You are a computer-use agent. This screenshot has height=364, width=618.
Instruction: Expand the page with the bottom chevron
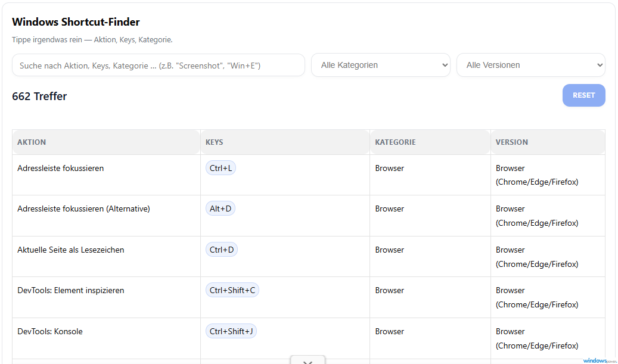pos(308,360)
